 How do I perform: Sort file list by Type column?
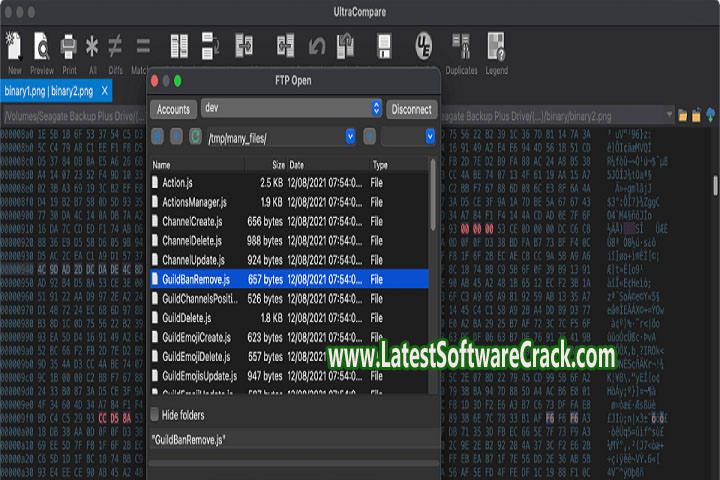(x=399, y=165)
